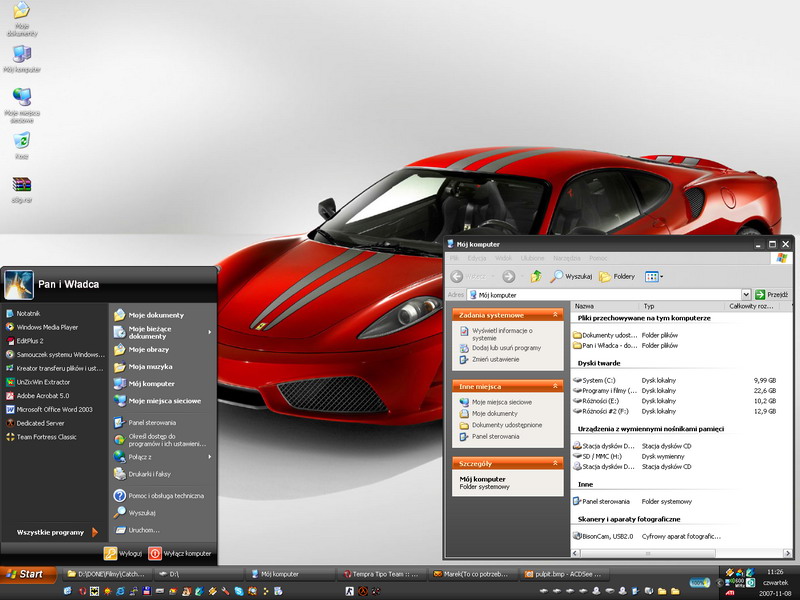
Task: Click the Wyszukaj search toolbar button
Action: [x=572, y=276]
